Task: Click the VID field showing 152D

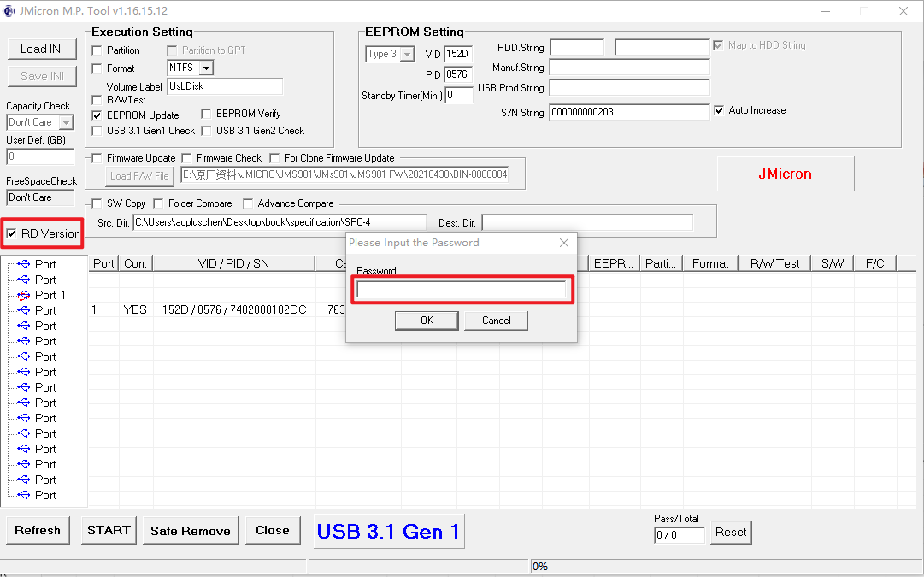Action: 458,54
